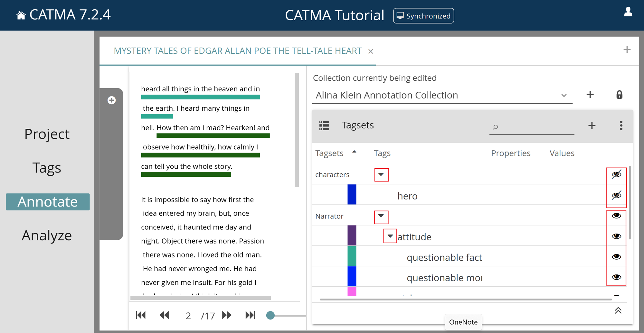This screenshot has height=333, width=644.
Task: Hide the questionable fact tag annotations
Action: pos(616,256)
